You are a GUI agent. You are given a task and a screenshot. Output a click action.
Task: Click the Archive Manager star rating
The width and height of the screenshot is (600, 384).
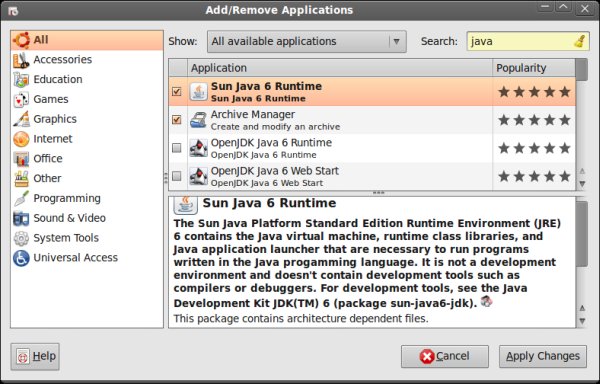click(x=534, y=120)
